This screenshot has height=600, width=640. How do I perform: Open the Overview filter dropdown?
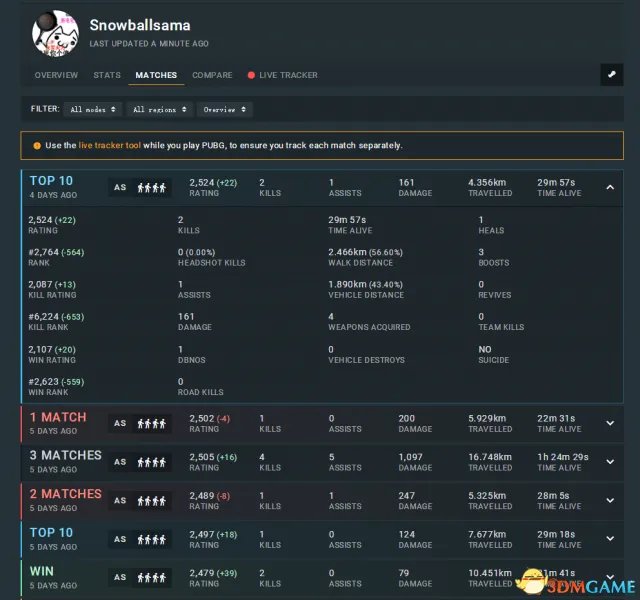[224, 109]
